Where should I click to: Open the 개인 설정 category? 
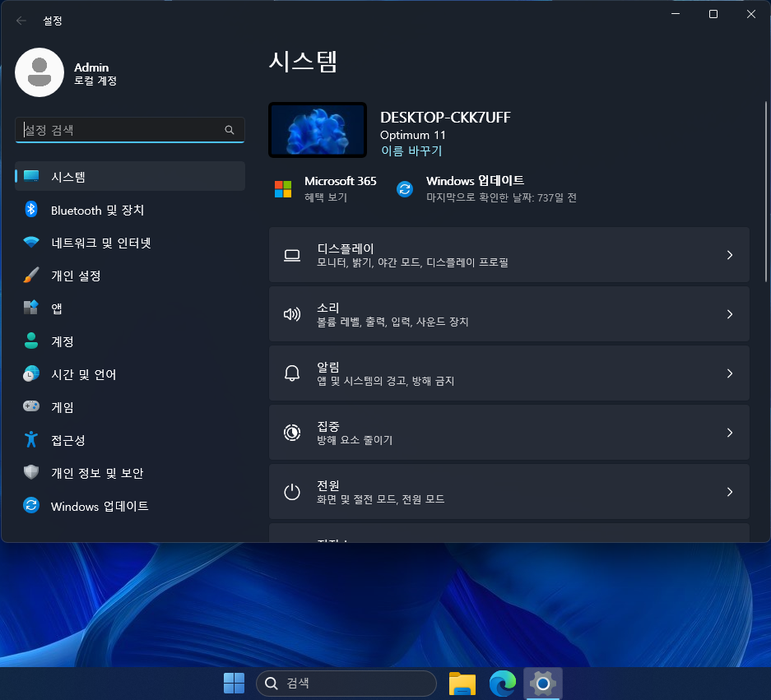130,276
